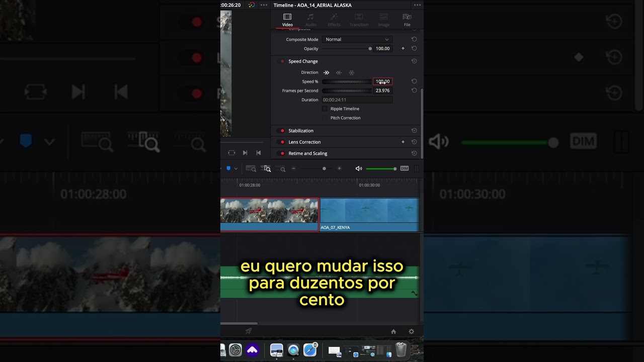Click the green volume slider
Screen dimensions: 644x362
pos(381,168)
